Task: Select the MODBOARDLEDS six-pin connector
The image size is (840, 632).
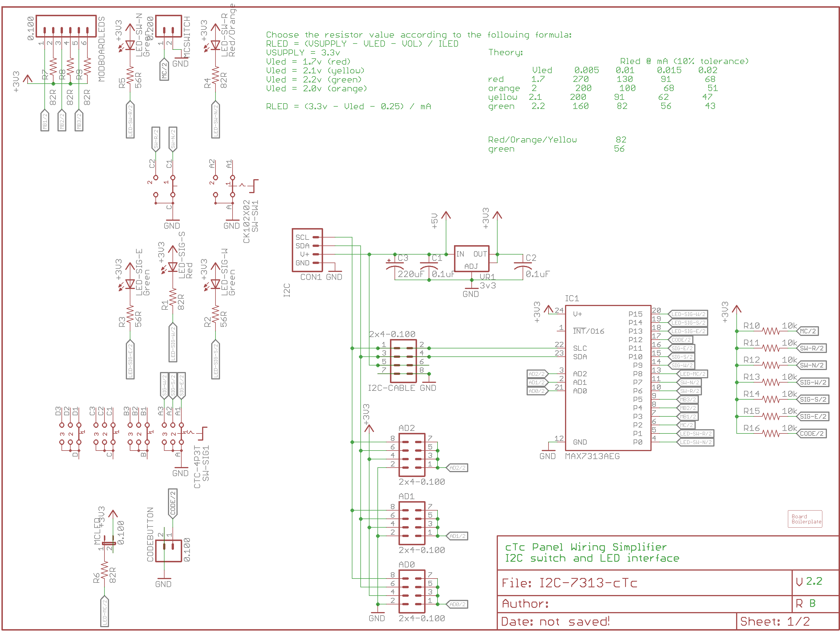Action: 66,26
